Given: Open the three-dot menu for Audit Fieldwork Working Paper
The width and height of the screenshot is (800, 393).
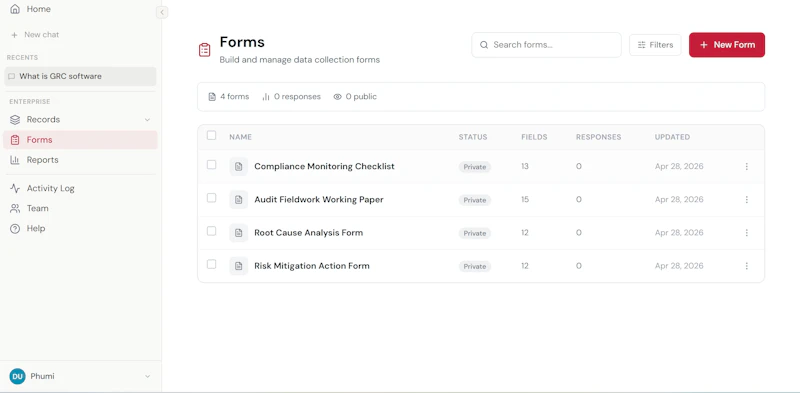Looking at the screenshot, I should pyautogui.click(x=746, y=200).
